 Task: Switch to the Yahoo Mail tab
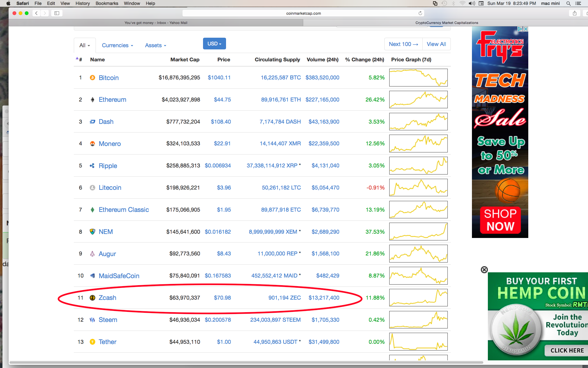[x=156, y=23]
